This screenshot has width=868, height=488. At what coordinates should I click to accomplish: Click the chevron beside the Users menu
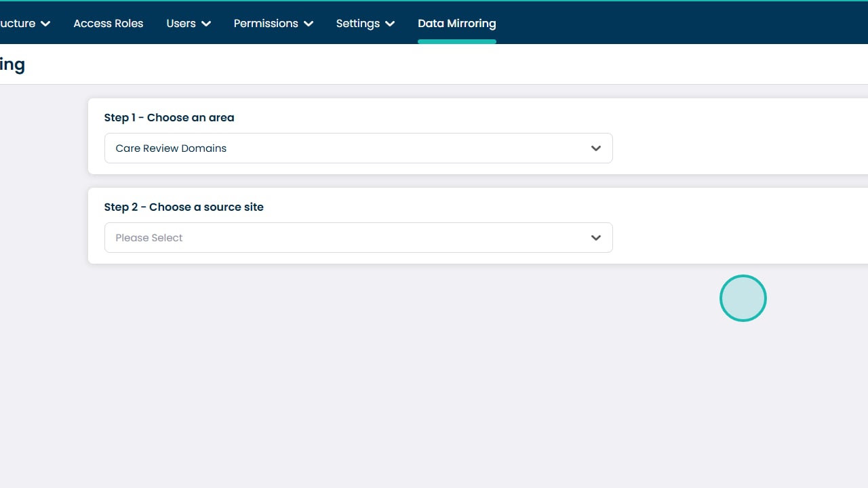pos(206,24)
